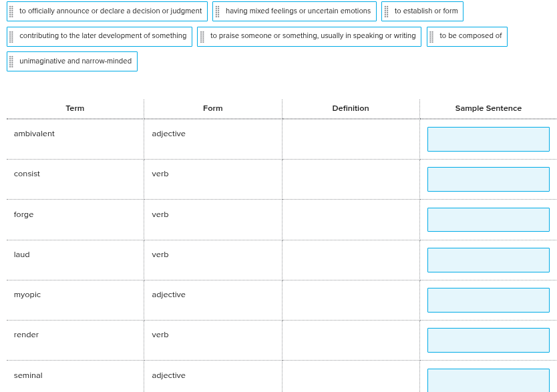Click the sample sentence box for laud
557x392 pixels.
pos(488,260)
